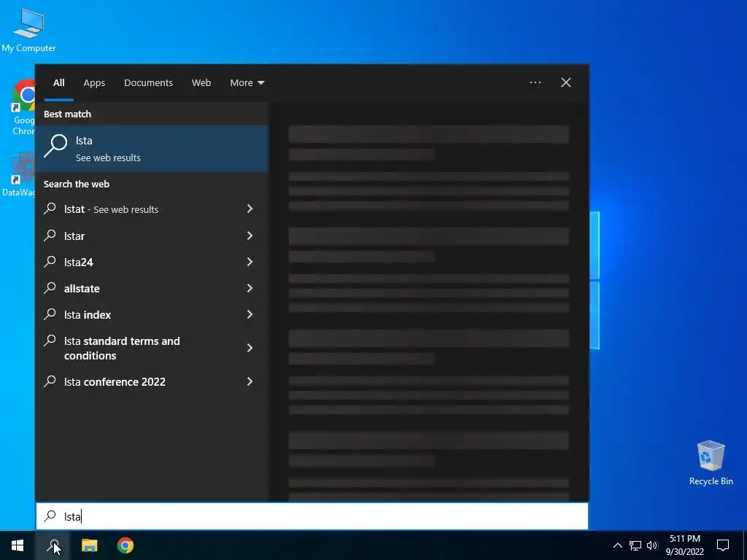The image size is (747, 560).
Task: Click the magnifier icon beside lsta24
Action: pos(50,262)
